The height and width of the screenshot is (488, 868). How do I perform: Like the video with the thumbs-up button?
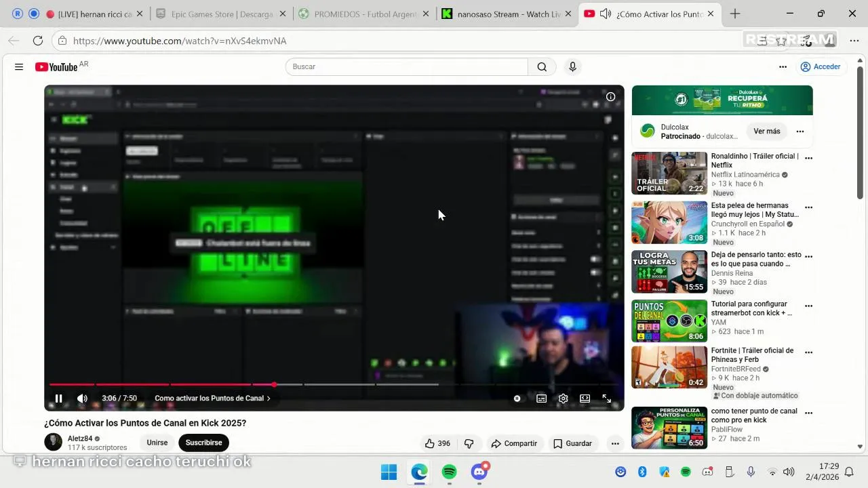[437, 443]
